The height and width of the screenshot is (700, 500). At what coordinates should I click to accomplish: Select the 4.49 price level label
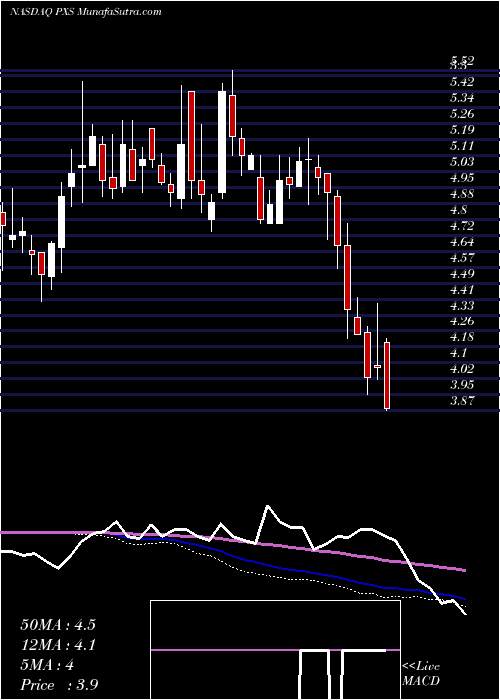pos(462,273)
